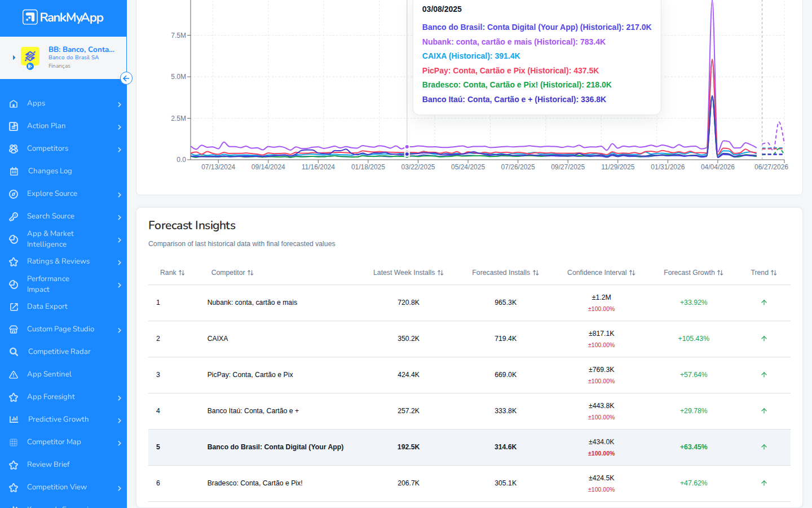Click the BB: Banco, Conta... app title
This screenshot has width=812, height=508.
(x=81, y=49)
